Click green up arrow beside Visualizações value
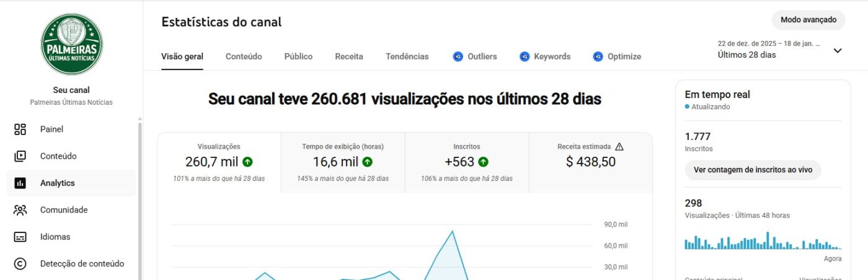 pos(247,162)
